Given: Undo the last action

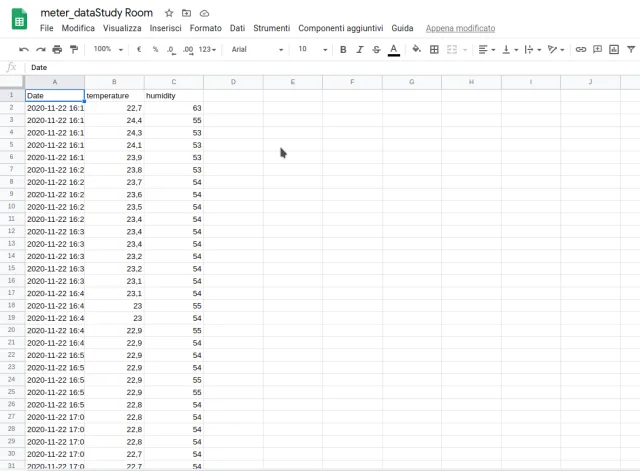Looking at the screenshot, I should coord(24,49).
